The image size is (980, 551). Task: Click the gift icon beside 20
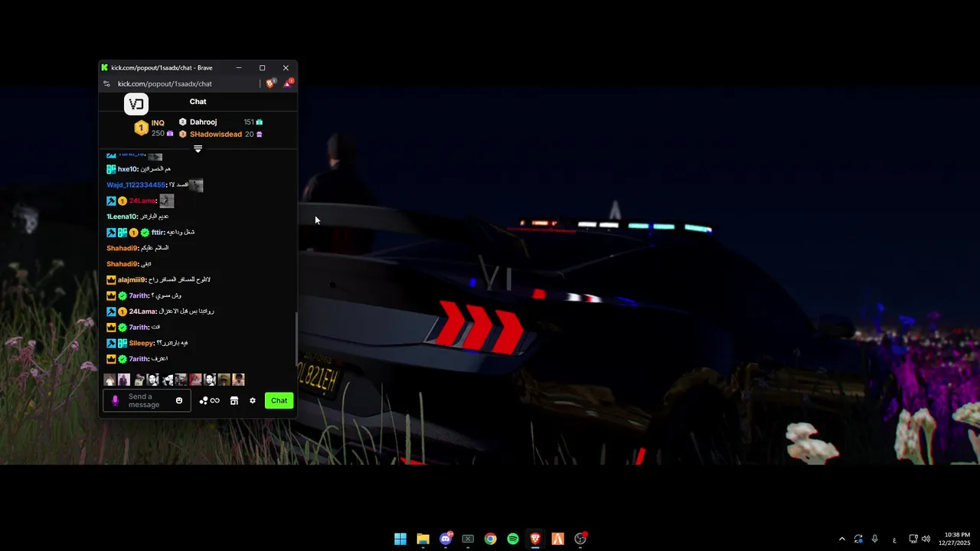260,135
